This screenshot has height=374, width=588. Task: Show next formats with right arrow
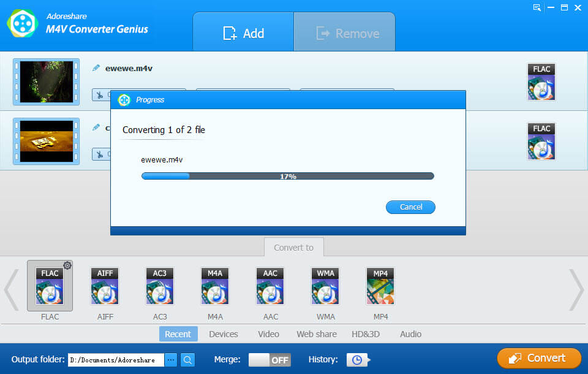[576, 289]
